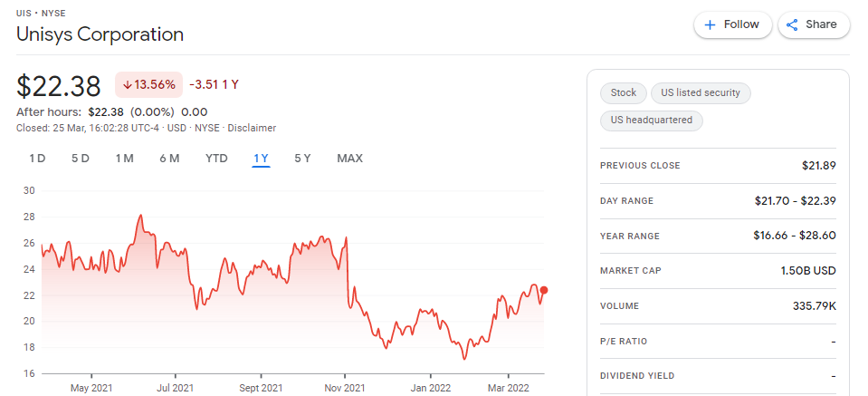Click the Jul 2021 axis label
The image size is (868, 396).
pyautogui.click(x=175, y=388)
